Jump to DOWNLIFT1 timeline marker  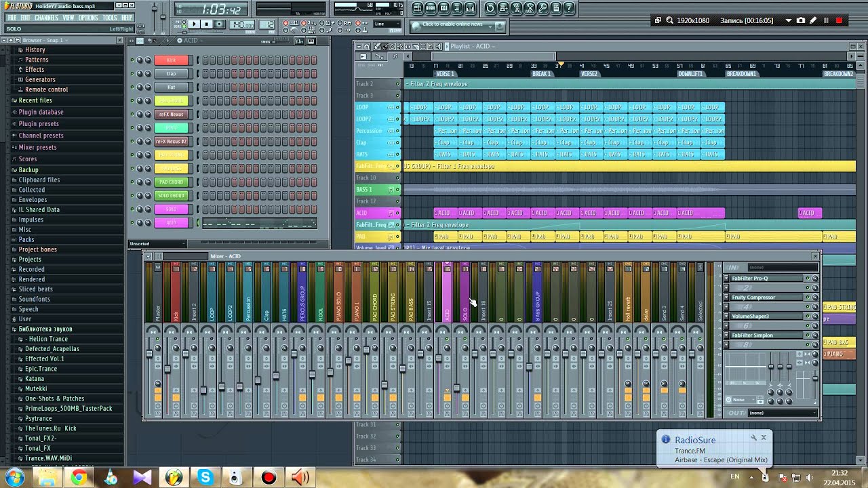[x=690, y=73]
